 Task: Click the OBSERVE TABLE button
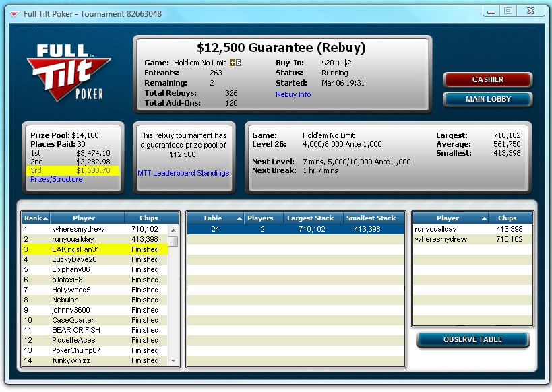click(472, 340)
